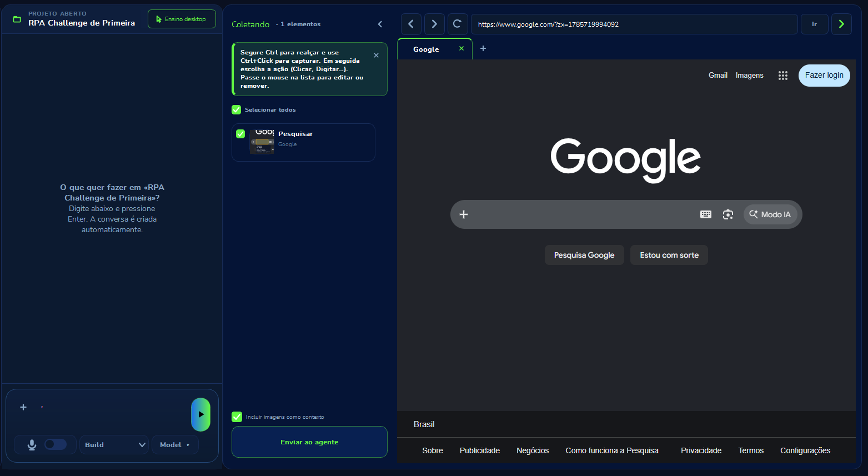Send the chat message with play button

click(201, 414)
